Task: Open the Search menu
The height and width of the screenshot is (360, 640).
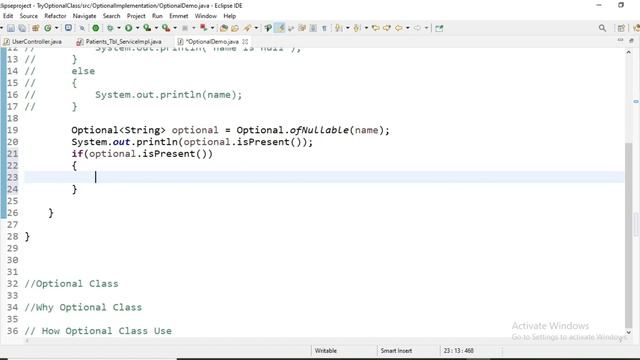Action: tap(111, 16)
